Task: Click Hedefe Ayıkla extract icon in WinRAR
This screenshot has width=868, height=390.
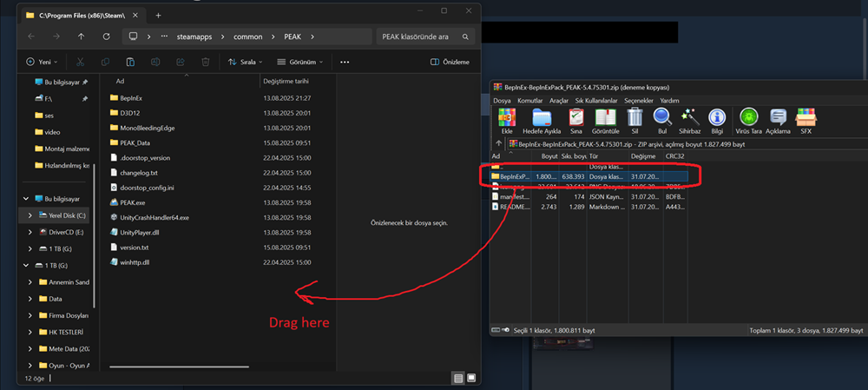Action: tap(542, 117)
